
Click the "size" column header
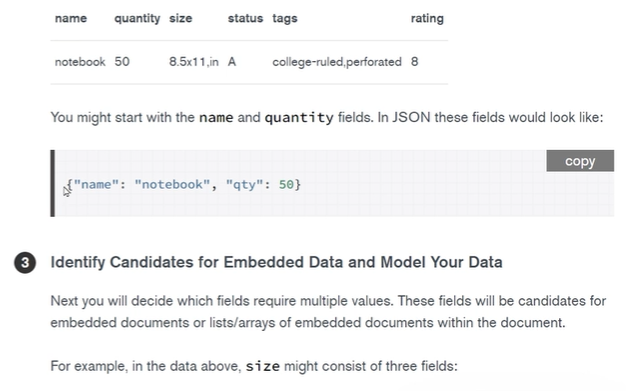pyautogui.click(x=180, y=18)
